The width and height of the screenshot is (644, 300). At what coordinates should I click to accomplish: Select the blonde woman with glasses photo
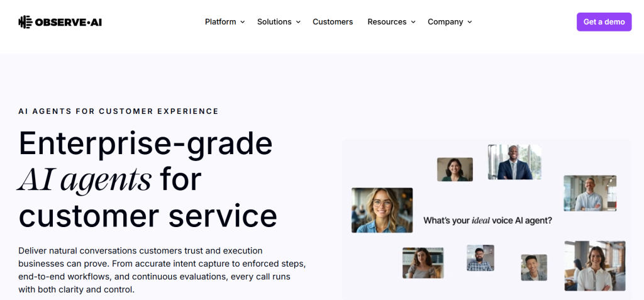pyautogui.click(x=382, y=210)
